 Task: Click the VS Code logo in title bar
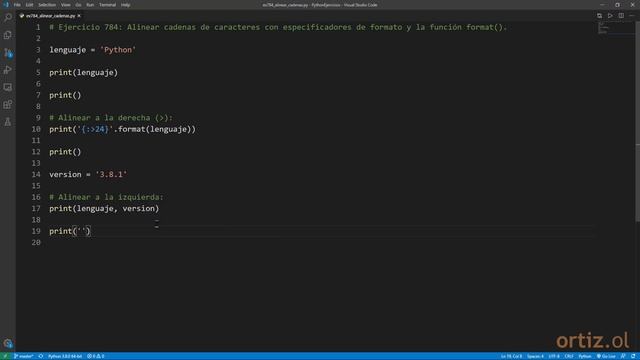click(6, 5)
